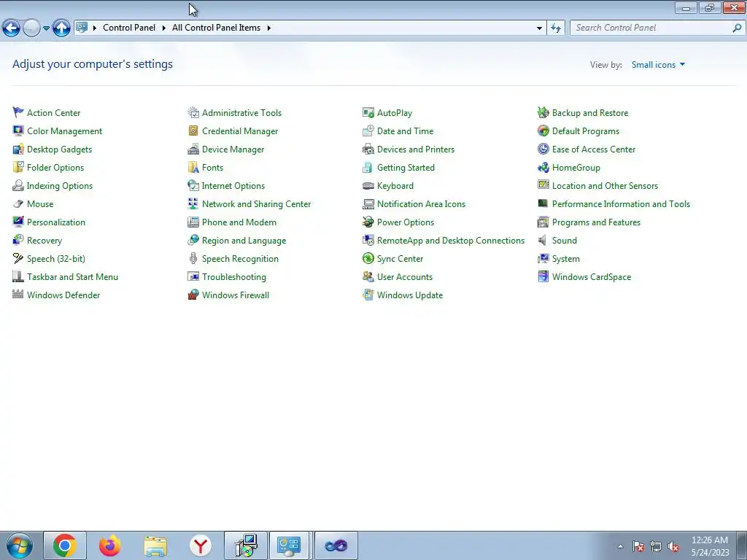Open Programs and Features link

tap(596, 222)
